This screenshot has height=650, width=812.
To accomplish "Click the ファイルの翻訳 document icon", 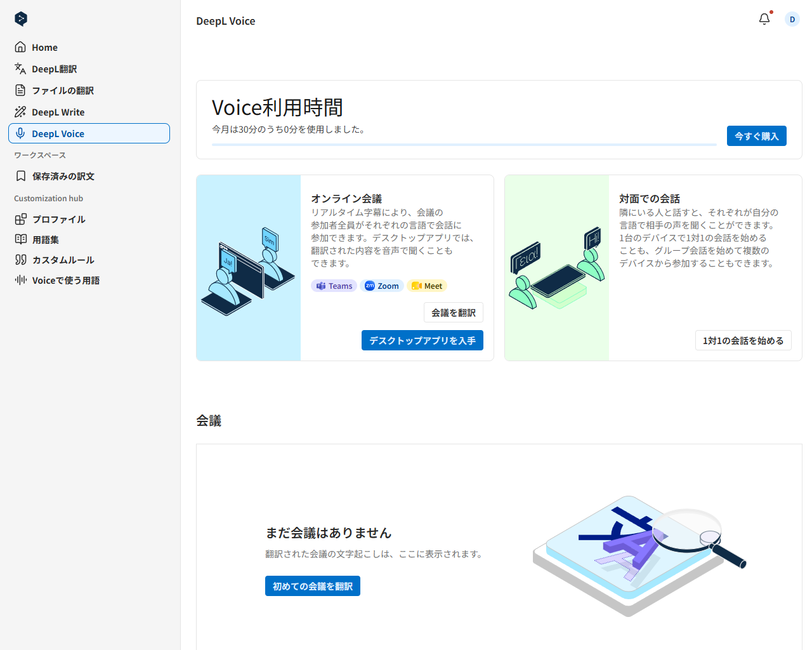I will coord(20,90).
